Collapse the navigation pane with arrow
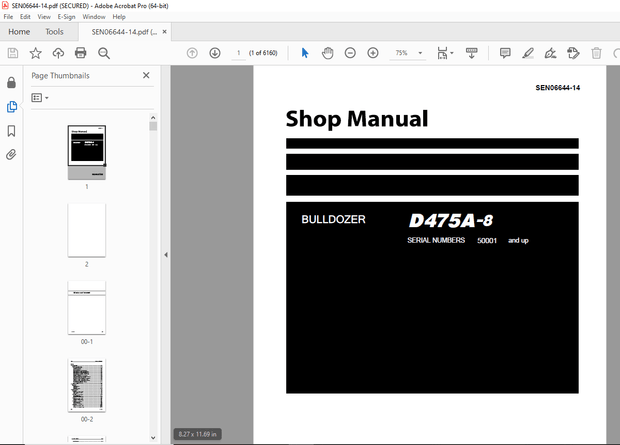620x445 pixels. [166, 255]
